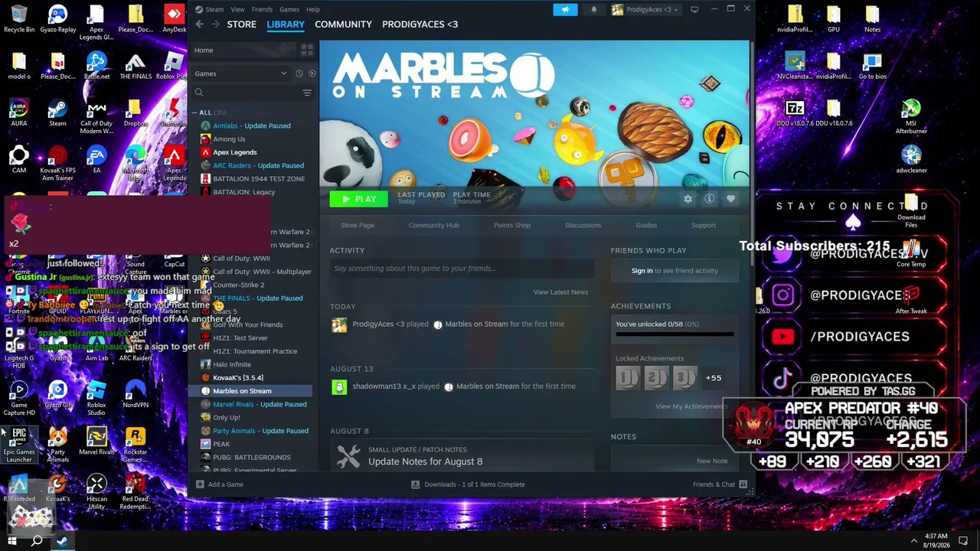This screenshot has width=980, height=551.
Task: Open the Friends menu
Action: 262,9
